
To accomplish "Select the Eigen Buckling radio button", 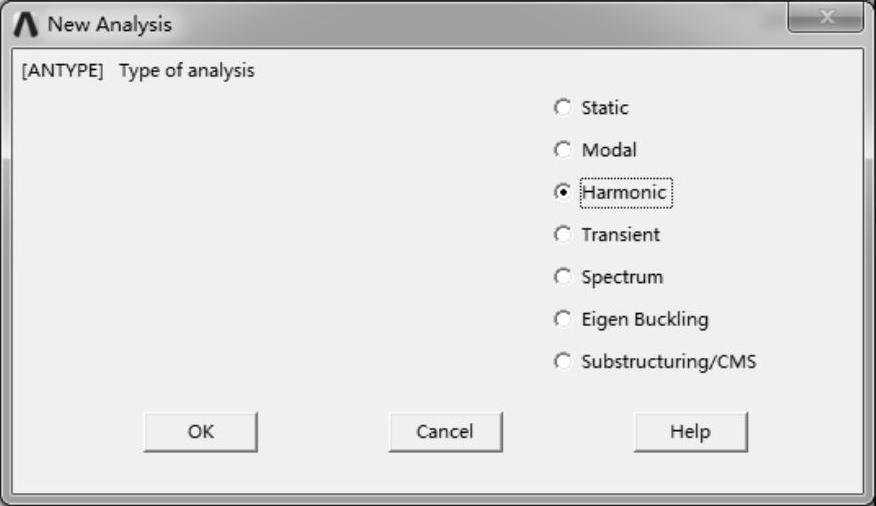I will (563, 319).
